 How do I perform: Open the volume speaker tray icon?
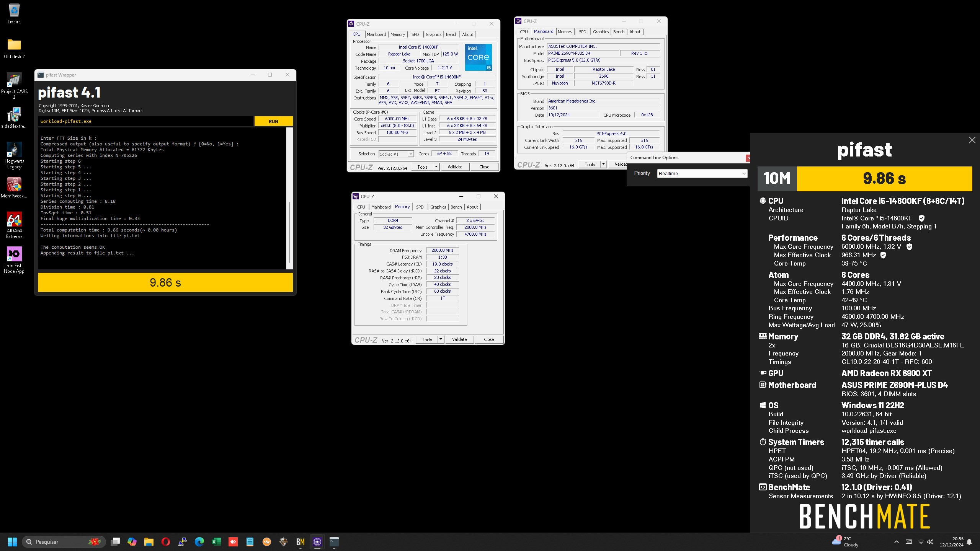click(930, 542)
